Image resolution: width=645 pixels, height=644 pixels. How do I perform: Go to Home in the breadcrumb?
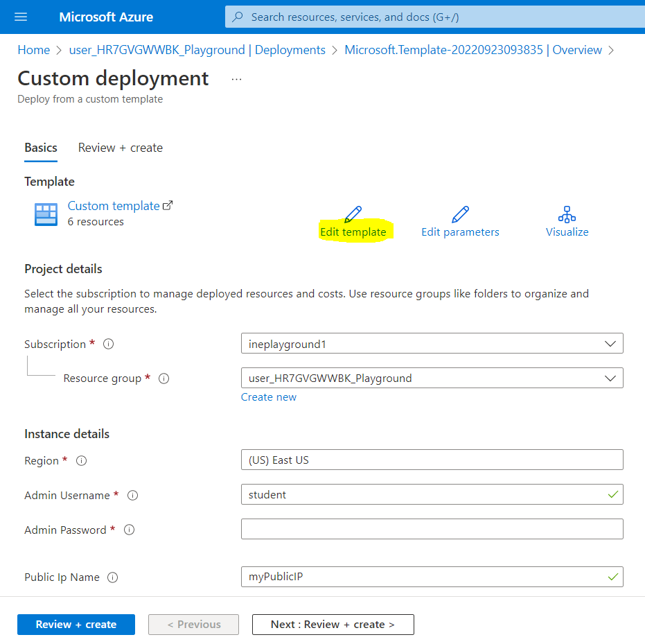point(33,50)
